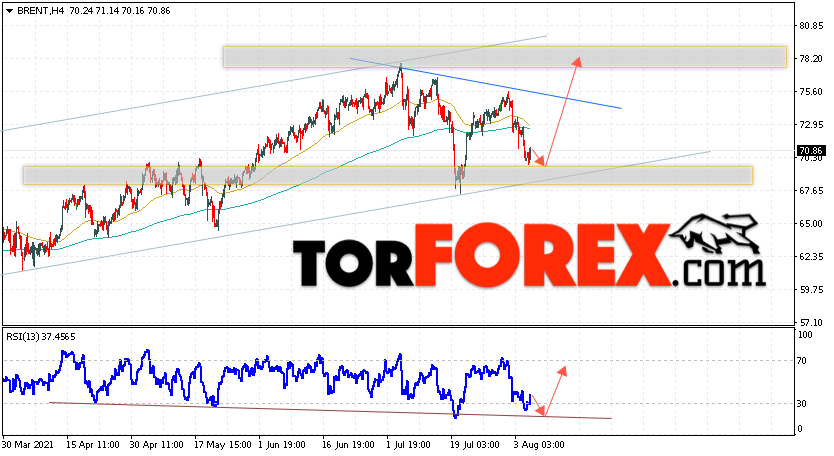Image resolution: width=834 pixels, height=456 pixels.
Task: Select the 78.20 price axis label
Action: (811, 59)
